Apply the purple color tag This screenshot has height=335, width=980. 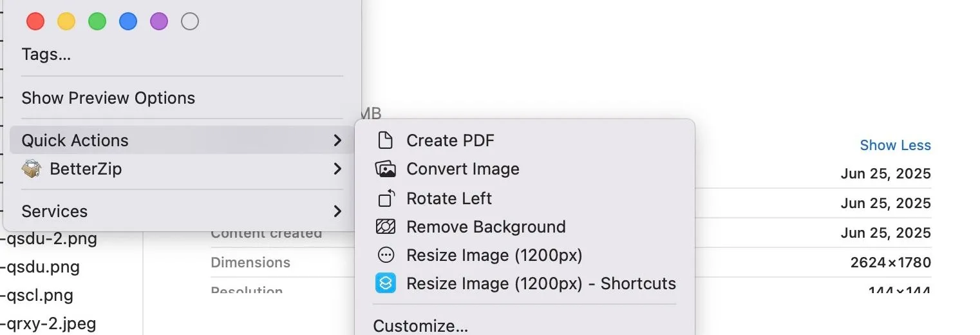159,22
